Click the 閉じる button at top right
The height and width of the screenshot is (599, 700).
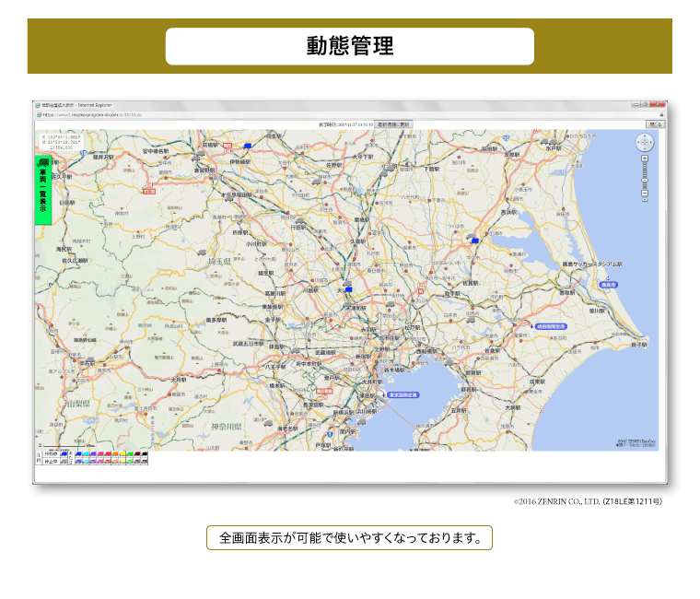(x=655, y=123)
